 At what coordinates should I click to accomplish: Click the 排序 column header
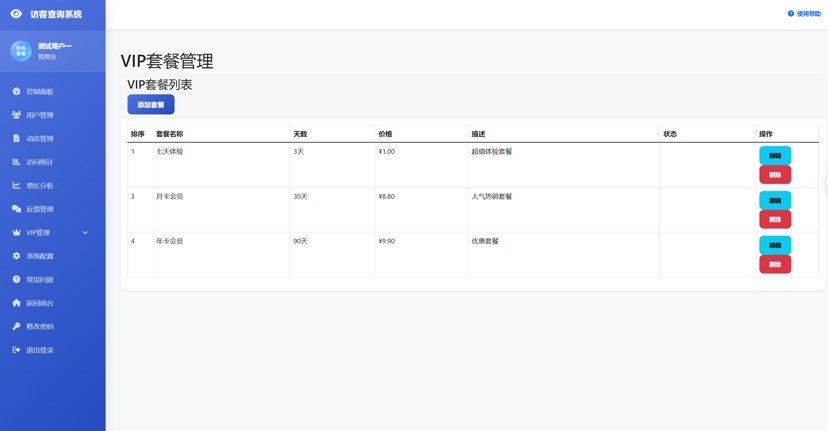pos(138,134)
